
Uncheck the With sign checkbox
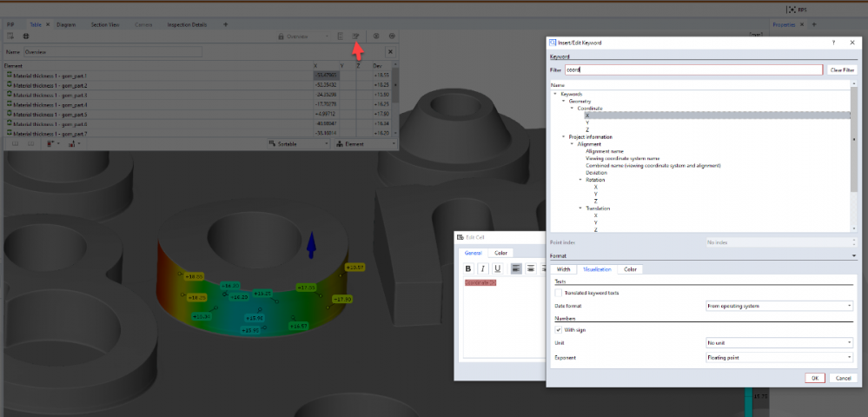click(559, 329)
